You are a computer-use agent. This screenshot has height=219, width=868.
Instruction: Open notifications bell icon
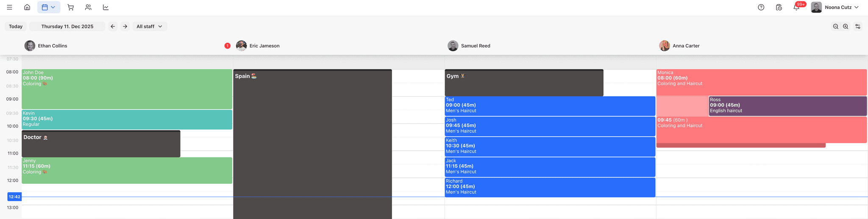pyautogui.click(x=796, y=7)
